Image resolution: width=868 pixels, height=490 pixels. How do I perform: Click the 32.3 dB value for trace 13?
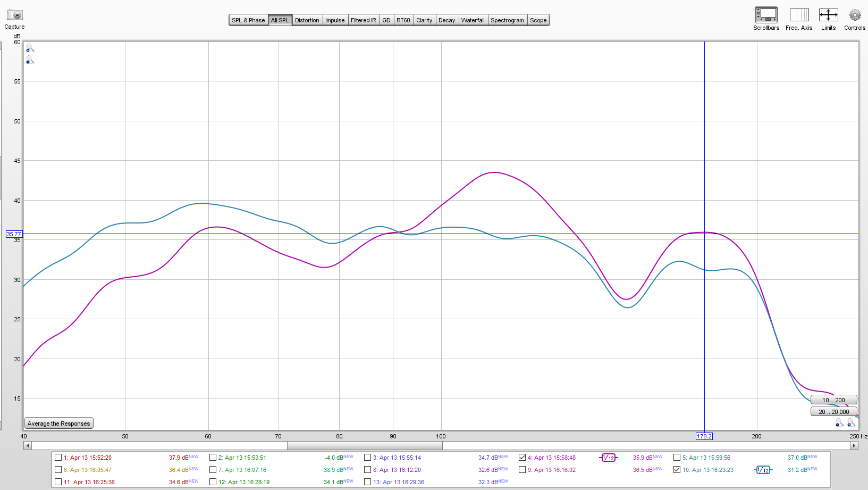(488, 482)
